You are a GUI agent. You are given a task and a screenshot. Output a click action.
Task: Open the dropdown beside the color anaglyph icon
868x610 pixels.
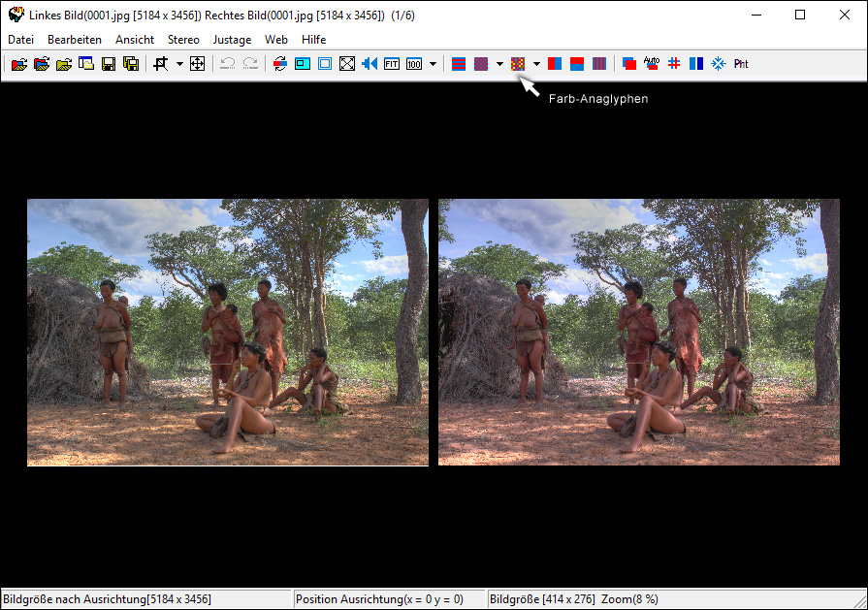click(x=536, y=64)
